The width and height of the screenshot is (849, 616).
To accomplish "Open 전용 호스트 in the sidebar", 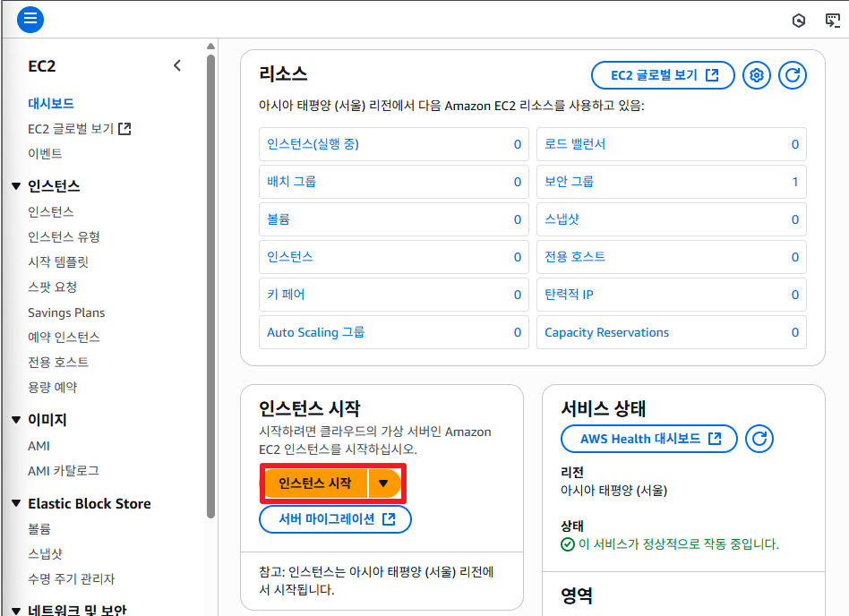I will (58, 362).
